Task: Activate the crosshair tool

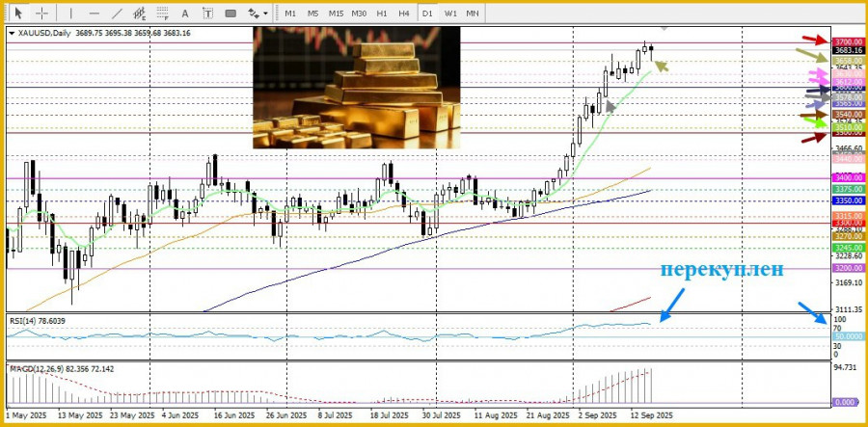Action: [42, 13]
